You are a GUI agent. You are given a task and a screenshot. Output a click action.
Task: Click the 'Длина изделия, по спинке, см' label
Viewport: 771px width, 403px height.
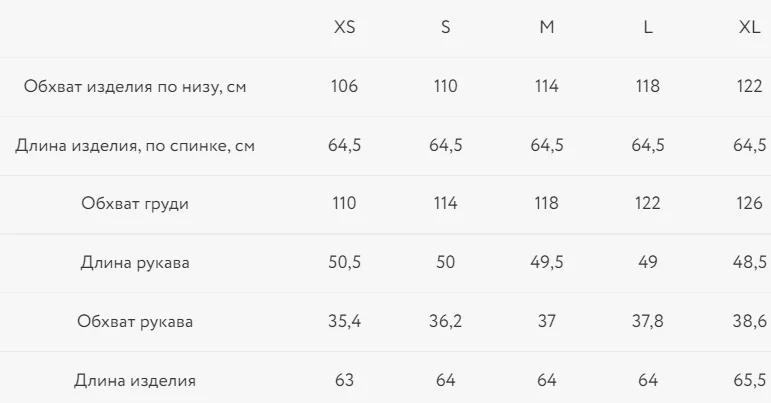pos(135,145)
